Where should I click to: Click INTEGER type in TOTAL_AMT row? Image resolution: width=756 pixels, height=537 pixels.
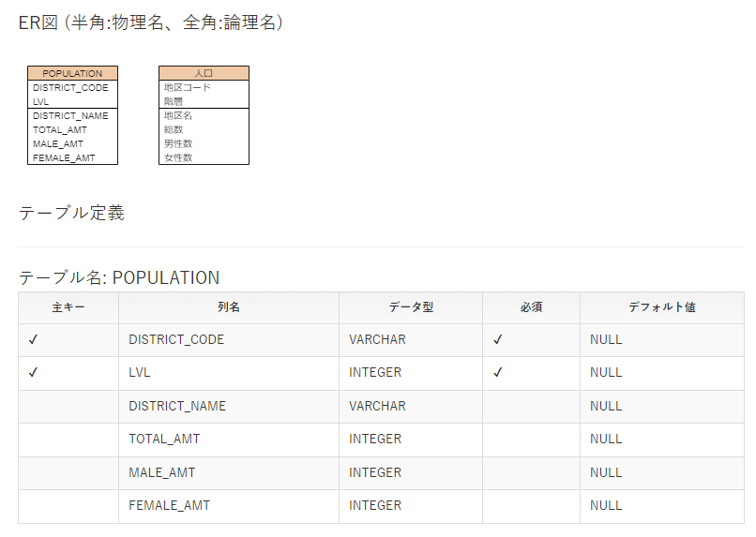click(375, 440)
